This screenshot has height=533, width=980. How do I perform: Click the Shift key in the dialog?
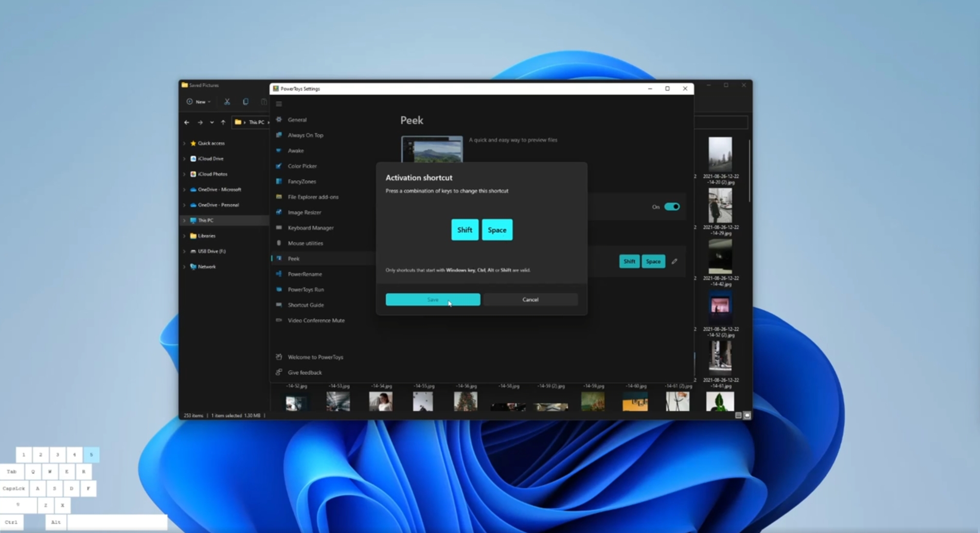(x=465, y=230)
